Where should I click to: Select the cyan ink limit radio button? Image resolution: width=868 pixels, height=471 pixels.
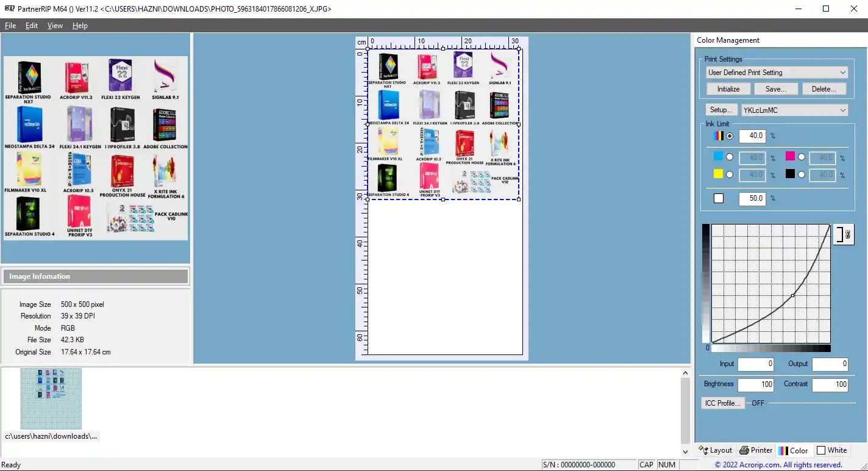730,157
